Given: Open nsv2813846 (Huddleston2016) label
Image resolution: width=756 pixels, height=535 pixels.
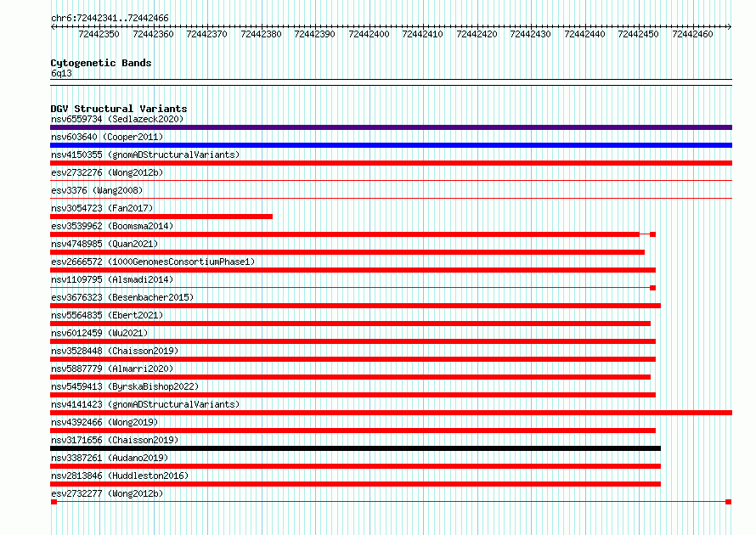Looking at the screenshot, I should tap(120, 476).
